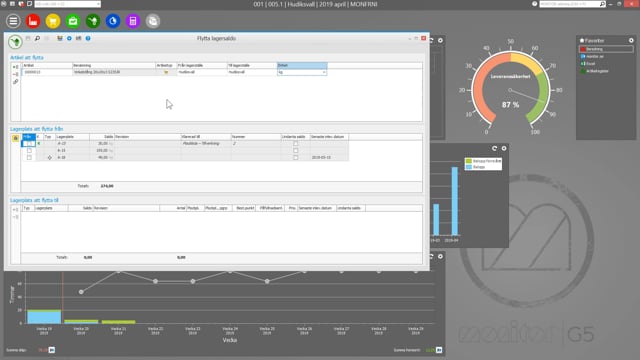Click the Benämning column header
This screenshot has height=360, width=640.
114,65
